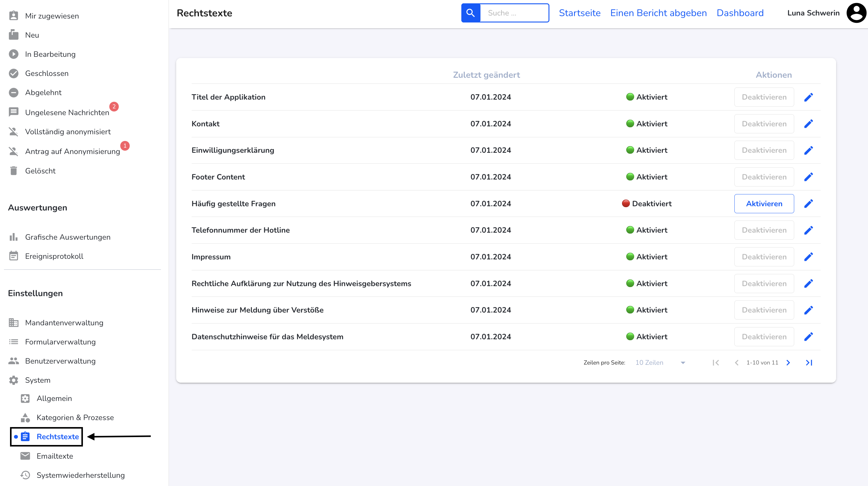The height and width of the screenshot is (486, 868).
Task: Jump to the last page icon
Action: pyautogui.click(x=809, y=363)
